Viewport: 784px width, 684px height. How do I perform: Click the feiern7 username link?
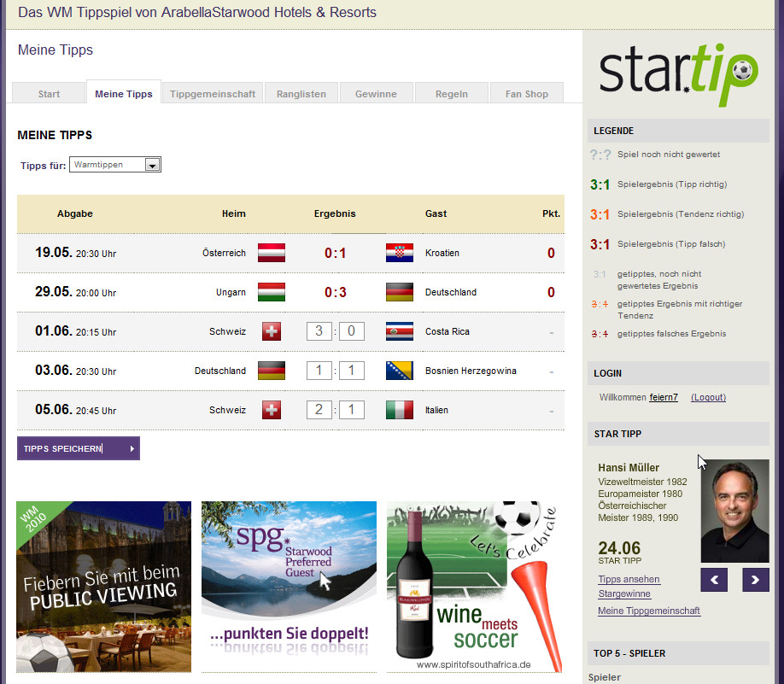(664, 397)
